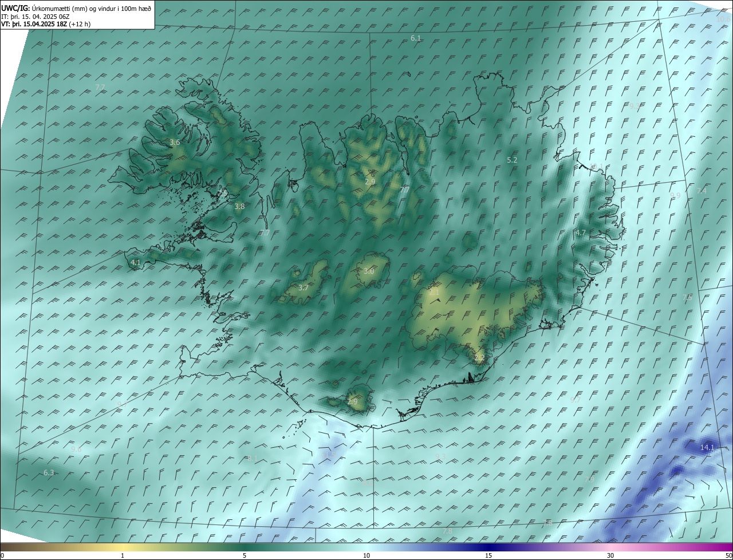Click the 5.2 value label
Screen dimensions: 733x560
pos(512,160)
